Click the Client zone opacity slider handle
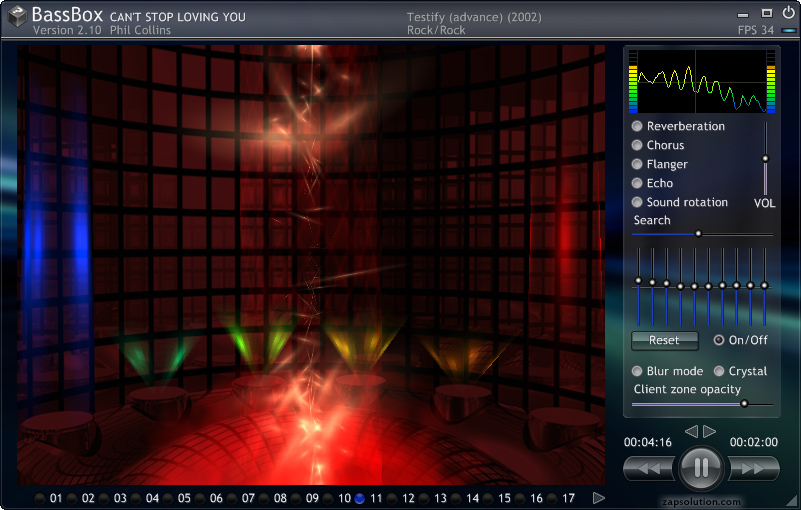The height and width of the screenshot is (510, 801). (x=744, y=404)
